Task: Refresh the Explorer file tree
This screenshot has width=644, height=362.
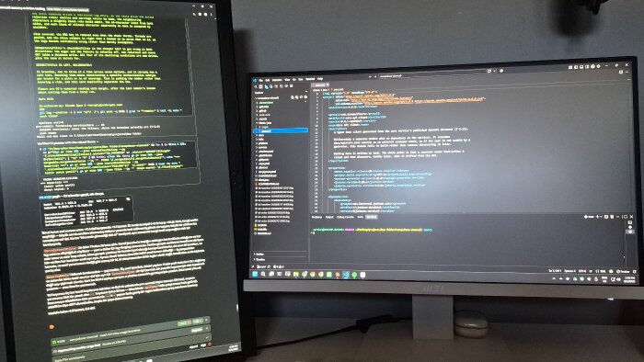Action: click(x=301, y=97)
